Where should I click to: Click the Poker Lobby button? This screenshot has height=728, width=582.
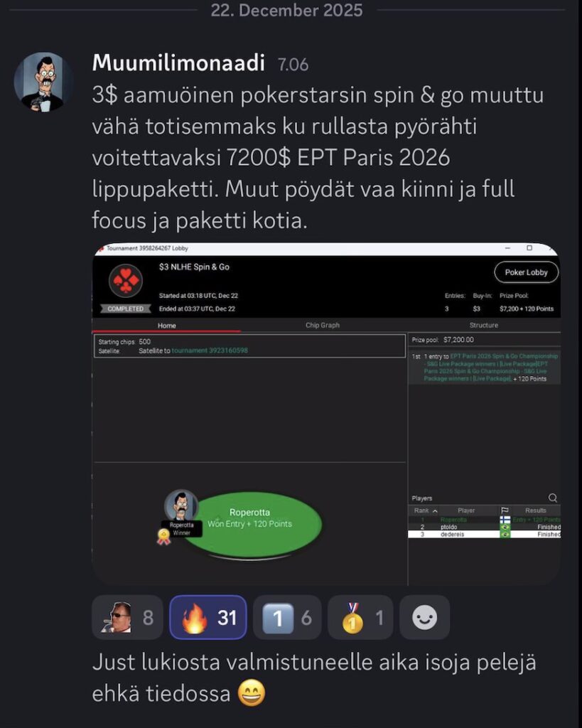pyautogui.click(x=527, y=272)
